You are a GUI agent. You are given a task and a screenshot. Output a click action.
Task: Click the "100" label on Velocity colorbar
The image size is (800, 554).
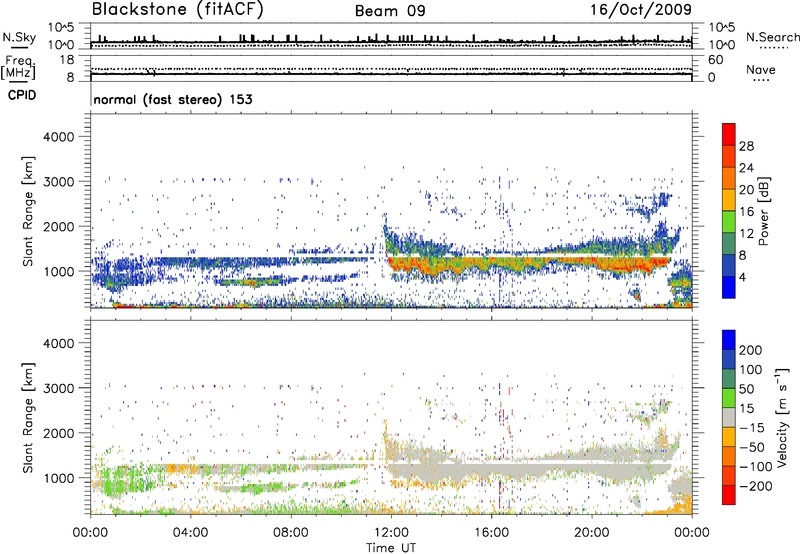pos(751,370)
